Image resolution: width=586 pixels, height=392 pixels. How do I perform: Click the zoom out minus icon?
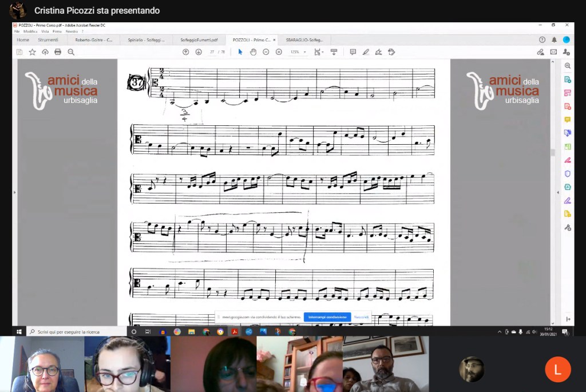coord(266,52)
